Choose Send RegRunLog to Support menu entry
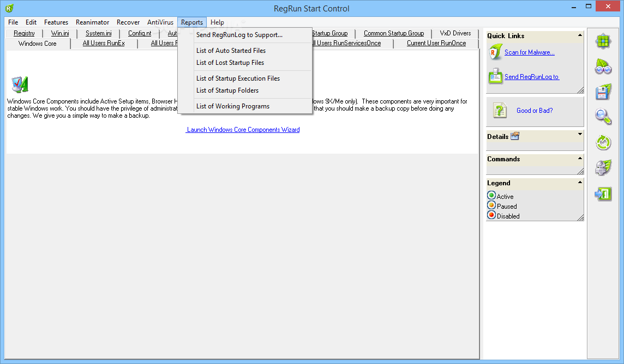Viewport: 624px width, 364px height. 245,35
